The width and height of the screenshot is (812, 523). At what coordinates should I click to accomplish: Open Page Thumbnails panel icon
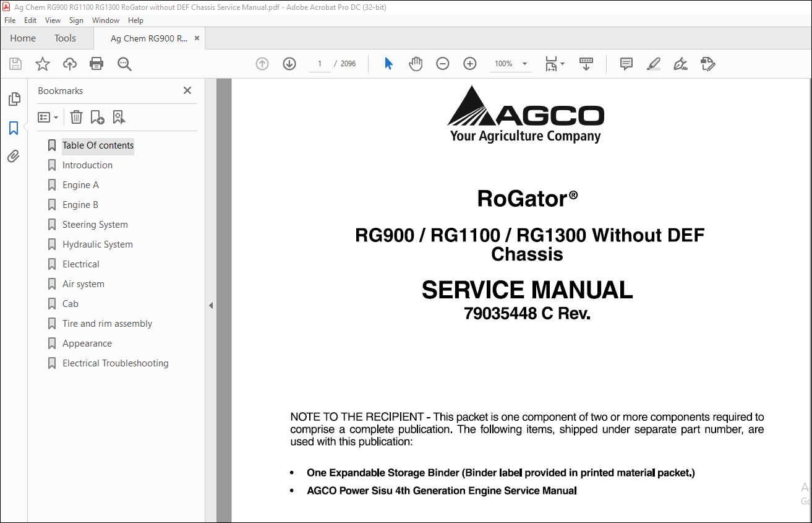tap(14, 99)
